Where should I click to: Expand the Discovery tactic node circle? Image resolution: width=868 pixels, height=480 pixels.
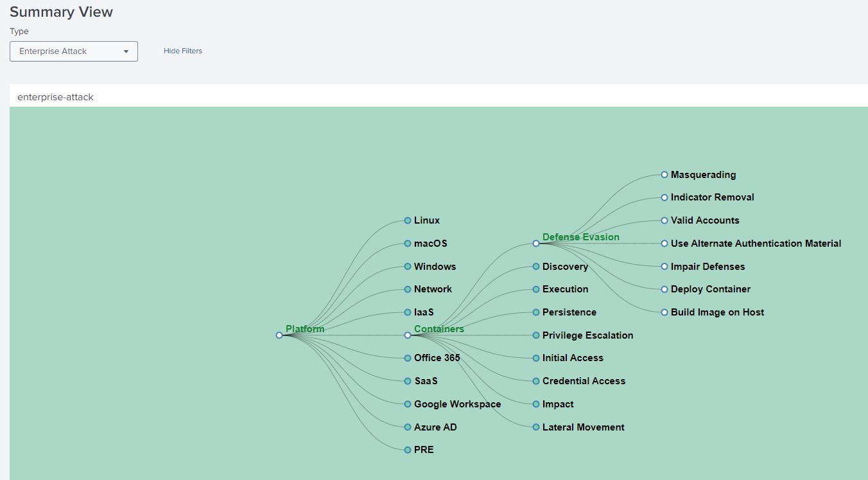[x=536, y=267]
